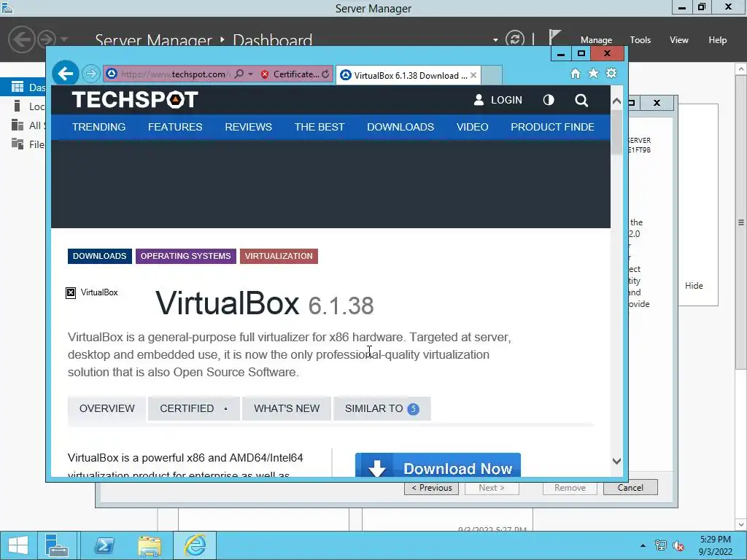Open Favorites with the star icon
The height and width of the screenshot is (560, 747).
pos(593,74)
